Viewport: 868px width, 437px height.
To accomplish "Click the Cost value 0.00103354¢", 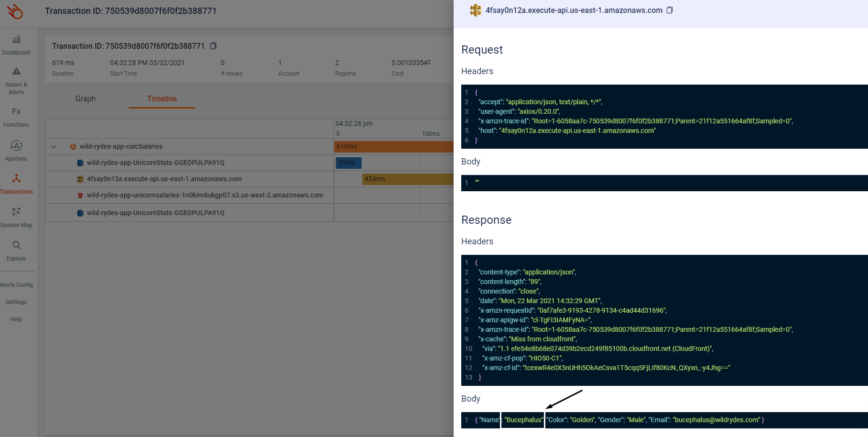I will pyautogui.click(x=411, y=63).
